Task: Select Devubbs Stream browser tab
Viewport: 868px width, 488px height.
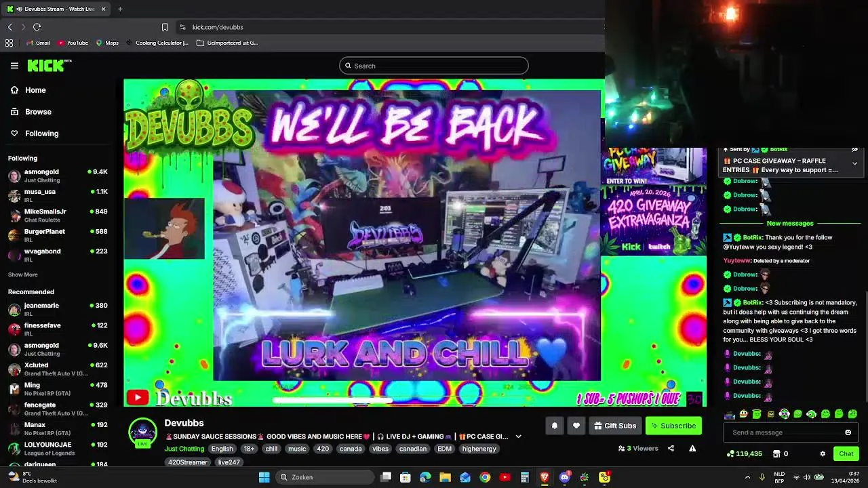Action: pyautogui.click(x=56, y=9)
